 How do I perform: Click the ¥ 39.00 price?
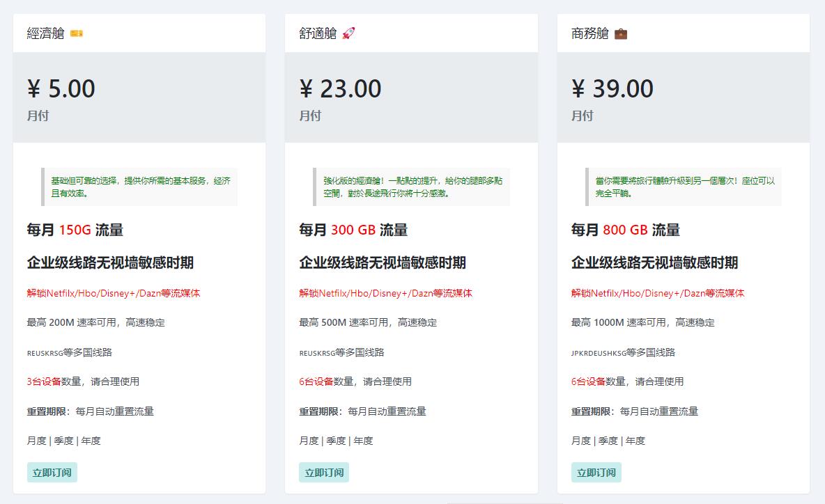pyautogui.click(x=612, y=89)
